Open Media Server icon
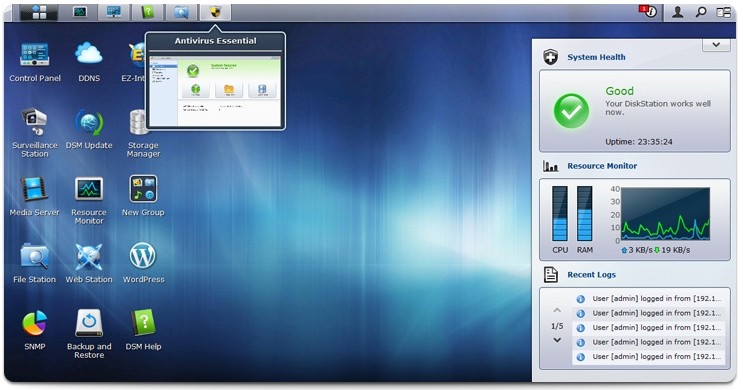The width and height of the screenshot is (743, 390). 35,196
